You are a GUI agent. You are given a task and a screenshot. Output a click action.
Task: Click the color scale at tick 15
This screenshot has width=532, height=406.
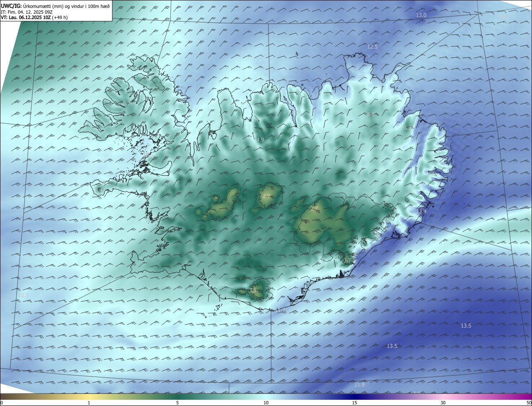[355, 403]
